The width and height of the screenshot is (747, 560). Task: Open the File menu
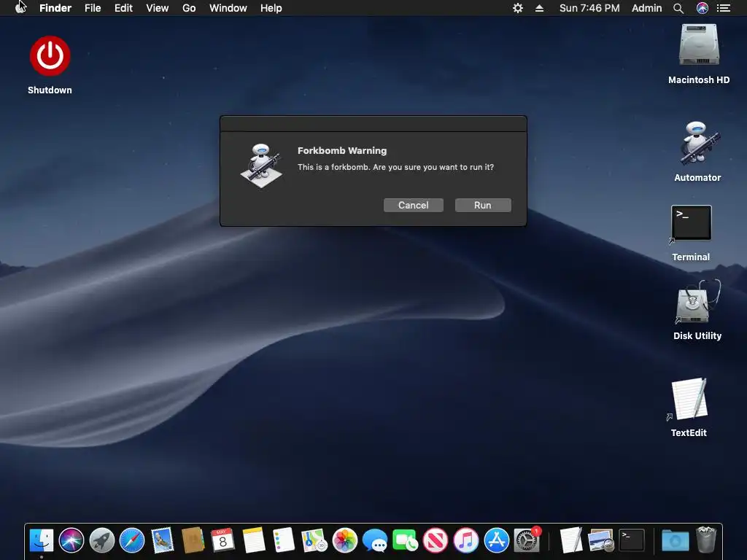(x=93, y=8)
